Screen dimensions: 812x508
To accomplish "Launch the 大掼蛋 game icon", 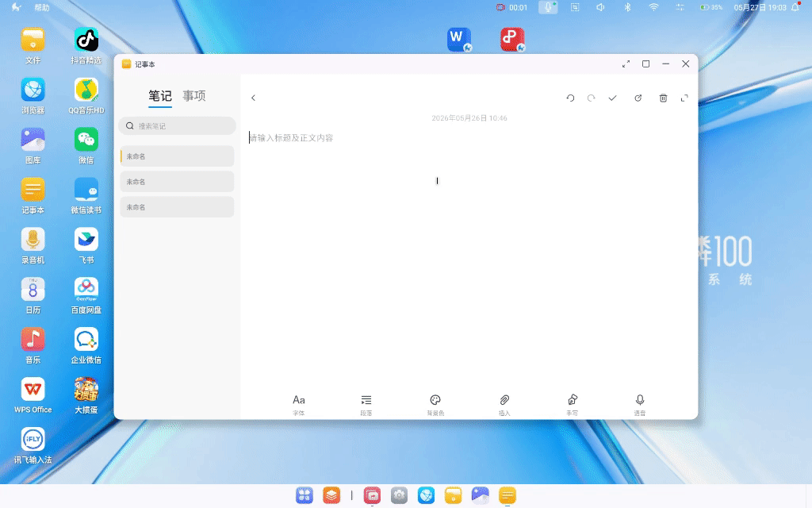I will pos(86,395).
